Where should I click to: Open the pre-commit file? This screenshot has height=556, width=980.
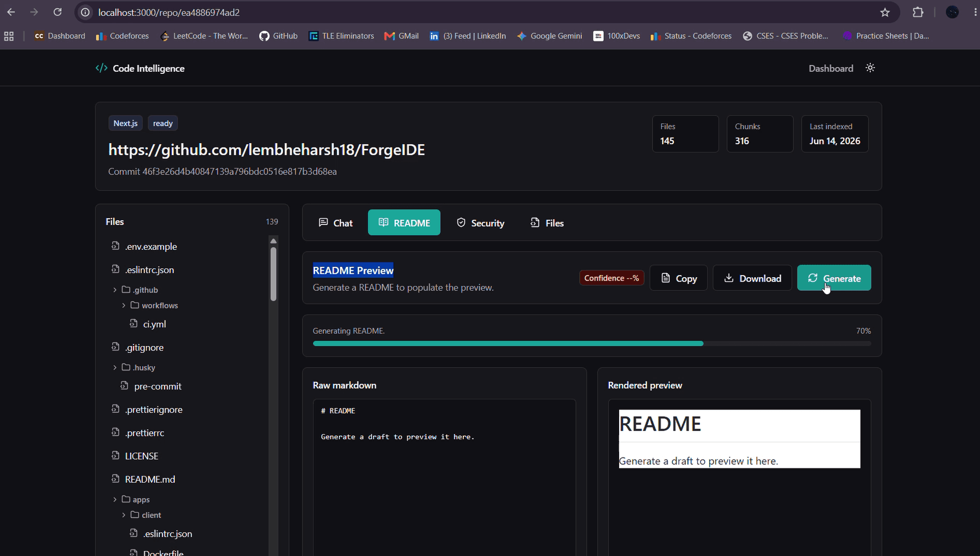point(151,386)
